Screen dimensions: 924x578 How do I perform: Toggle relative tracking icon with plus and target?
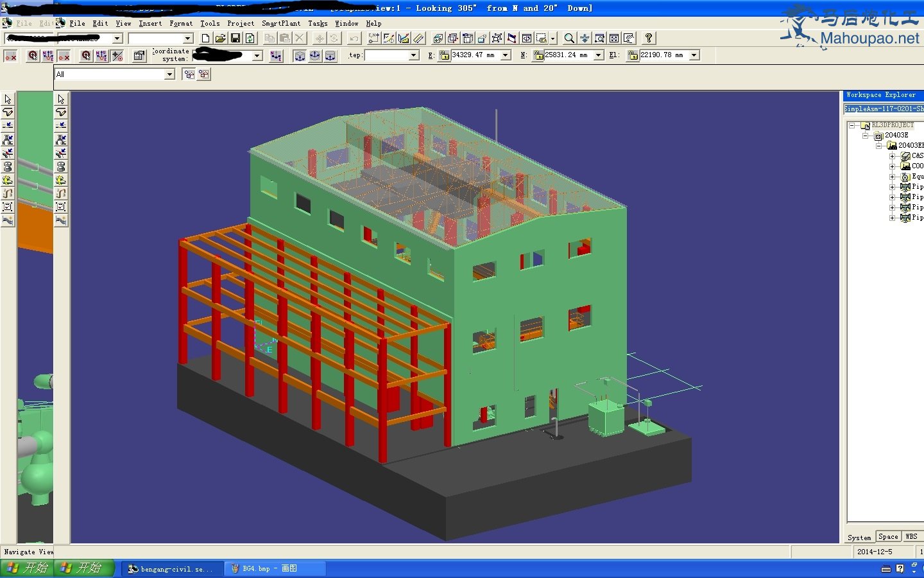click(118, 56)
